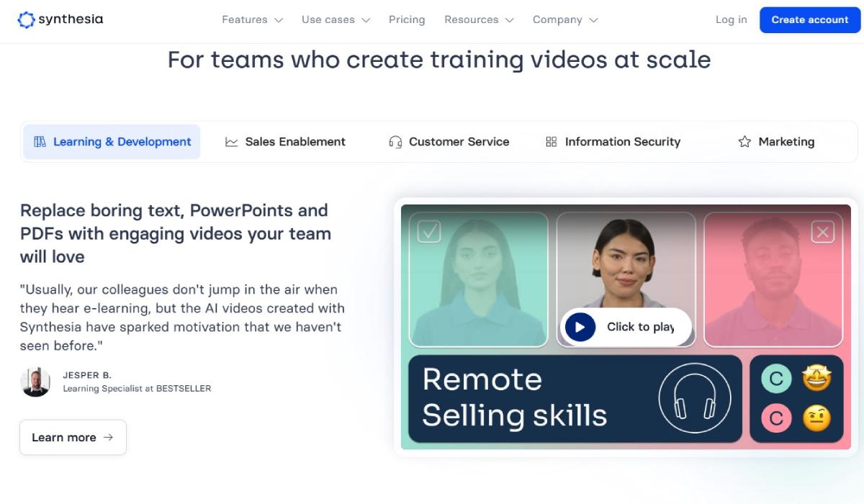The width and height of the screenshot is (864, 504).
Task: Click the chart icon beside Sales Enablement
Action: point(231,142)
